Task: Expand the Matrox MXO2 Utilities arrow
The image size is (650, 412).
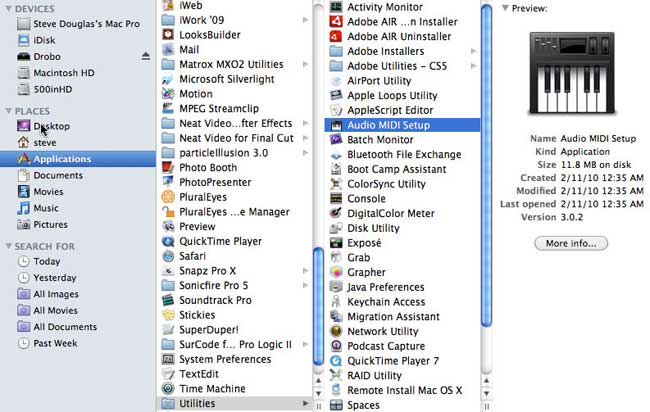Action: 306,64
